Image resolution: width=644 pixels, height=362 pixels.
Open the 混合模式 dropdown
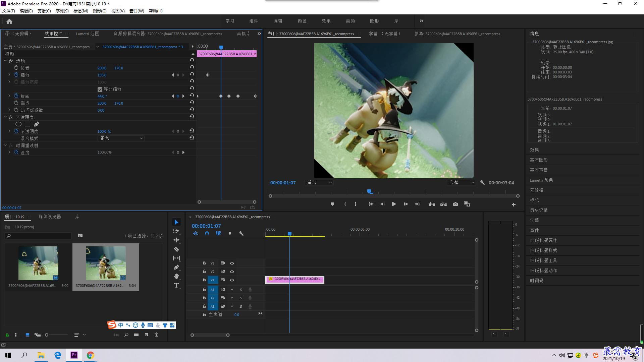click(x=121, y=138)
